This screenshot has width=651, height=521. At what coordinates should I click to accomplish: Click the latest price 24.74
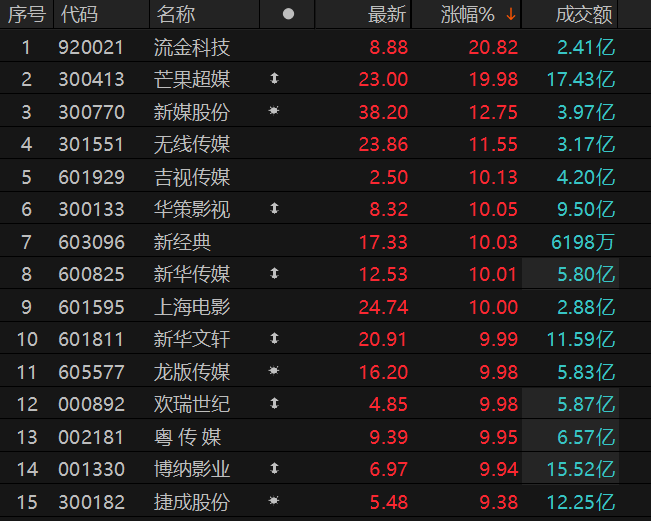click(383, 307)
